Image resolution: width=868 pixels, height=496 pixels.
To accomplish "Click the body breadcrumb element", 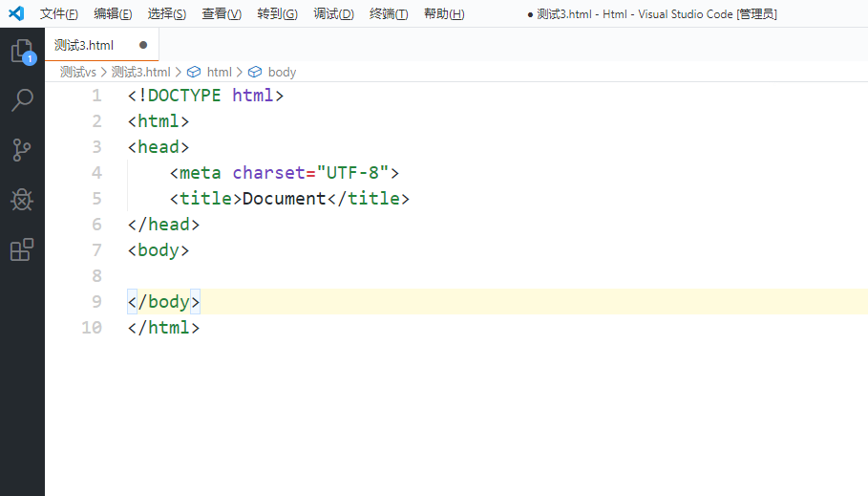I will [x=282, y=72].
